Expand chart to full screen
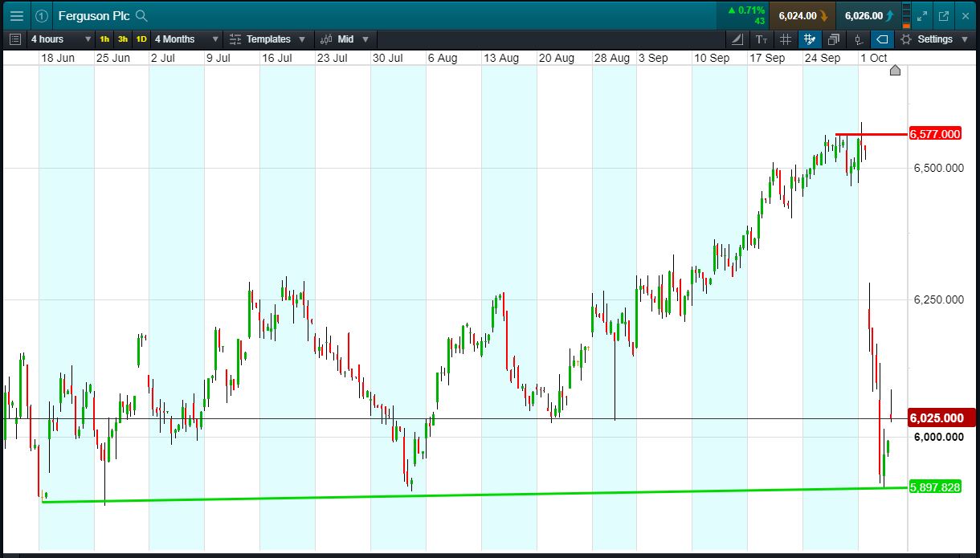The height and width of the screenshot is (558, 980). (x=922, y=15)
